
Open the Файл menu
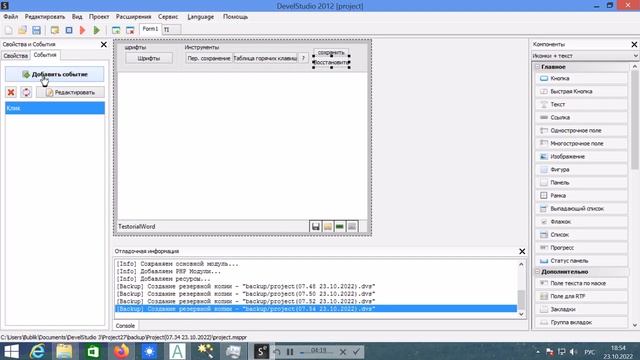(x=11, y=17)
